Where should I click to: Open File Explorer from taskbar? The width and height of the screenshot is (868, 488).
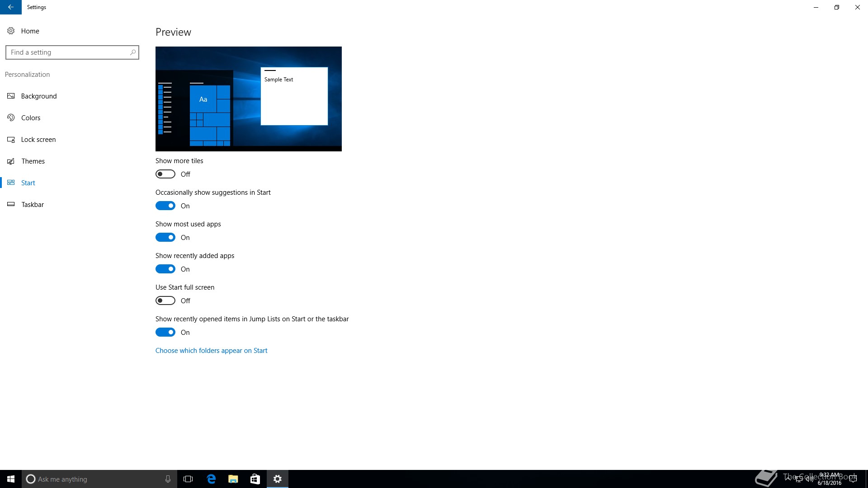pyautogui.click(x=233, y=479)
